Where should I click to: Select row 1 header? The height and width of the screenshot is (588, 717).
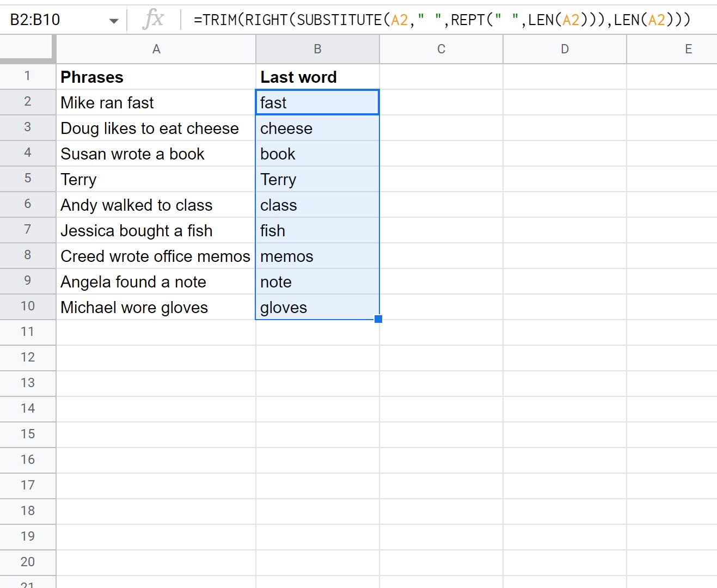(x=28, y=76)
